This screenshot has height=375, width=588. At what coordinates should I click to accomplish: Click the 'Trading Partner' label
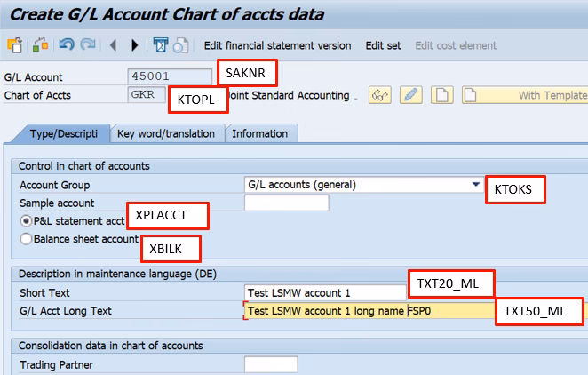[56, 365]
